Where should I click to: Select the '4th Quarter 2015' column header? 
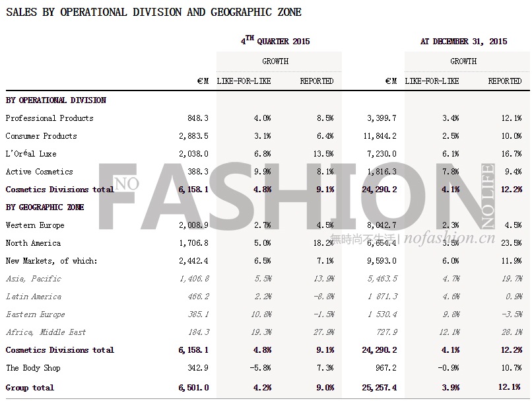point(275,41)
